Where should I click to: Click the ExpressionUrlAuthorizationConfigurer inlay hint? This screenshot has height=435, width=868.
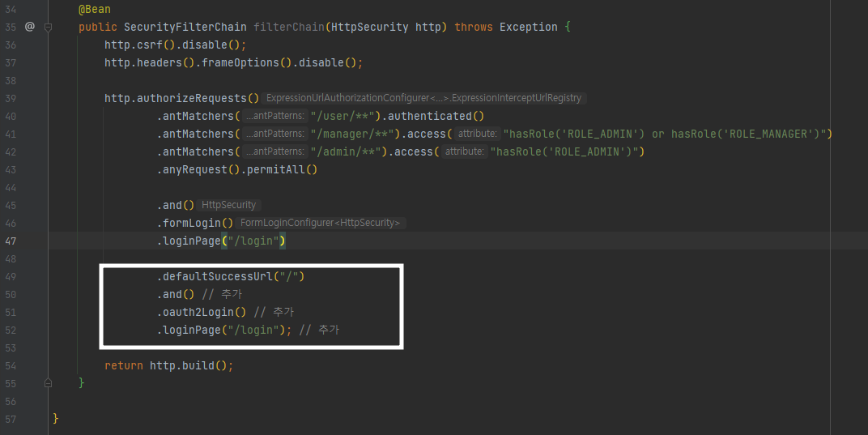tap(423, 98)
